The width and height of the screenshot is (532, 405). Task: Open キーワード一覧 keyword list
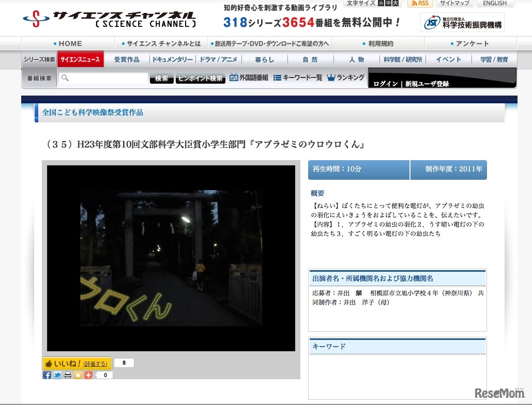[298, 77]
